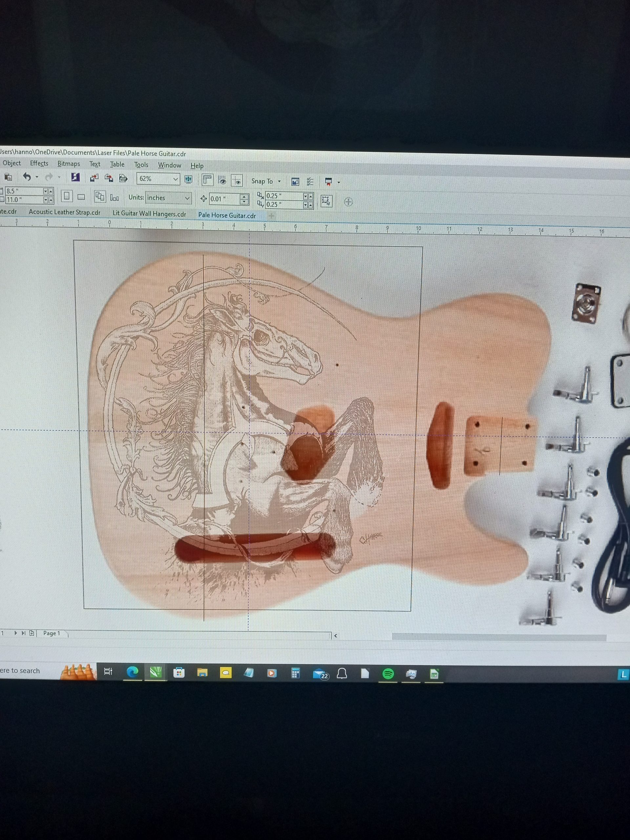Click the Publish to PDF icon
Screen dimensions: 630x840
(123, 178)
